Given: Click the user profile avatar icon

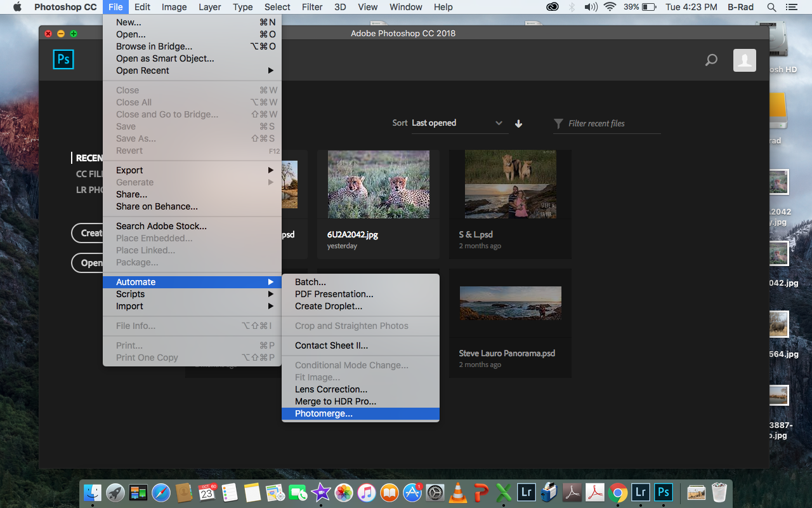Looking at the screenshot, I should [x=744, y=60].
